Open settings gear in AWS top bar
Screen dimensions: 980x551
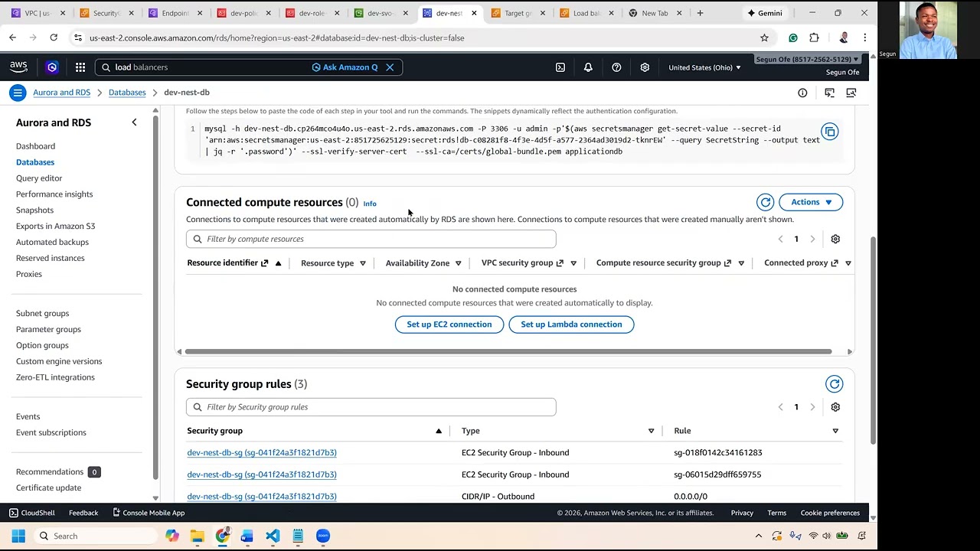[x=645, y=67]
